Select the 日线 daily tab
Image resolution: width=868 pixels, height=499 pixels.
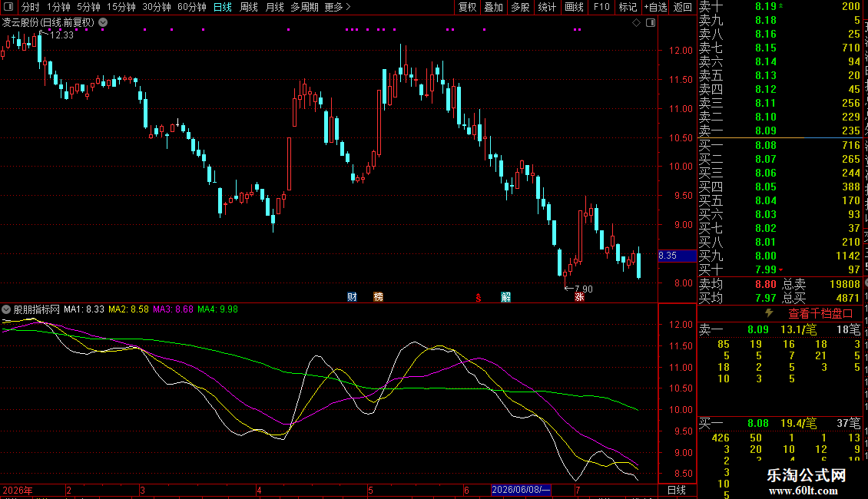tap(223, 7)
